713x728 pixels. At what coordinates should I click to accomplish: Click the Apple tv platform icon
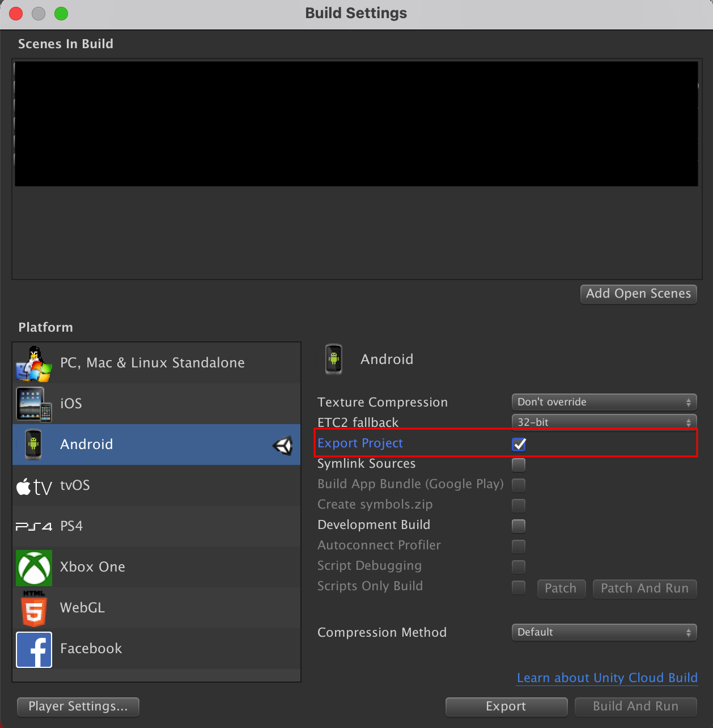point(34,486)
